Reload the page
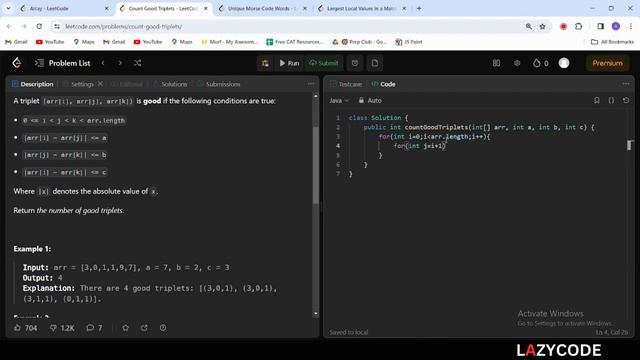 point(39,26)
